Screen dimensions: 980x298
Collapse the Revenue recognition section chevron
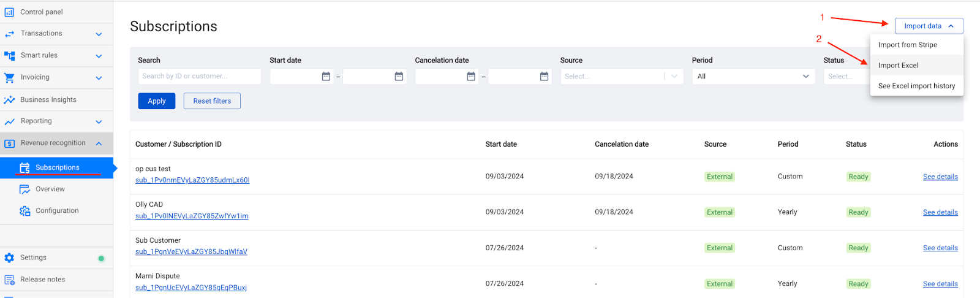[x=99, y=143]
